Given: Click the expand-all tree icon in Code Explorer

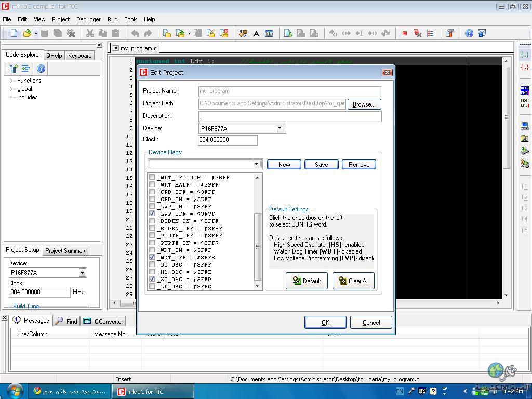Looking at the screenshot, I should tap(14, 69).
